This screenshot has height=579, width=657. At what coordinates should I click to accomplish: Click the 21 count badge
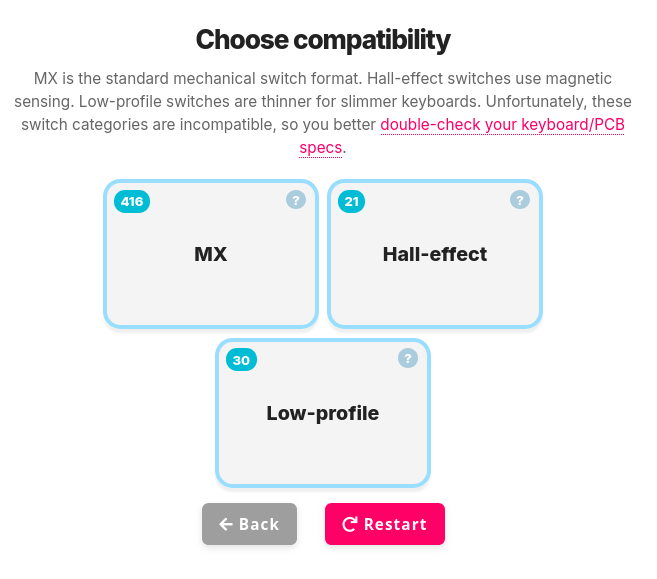pos(351,202)
